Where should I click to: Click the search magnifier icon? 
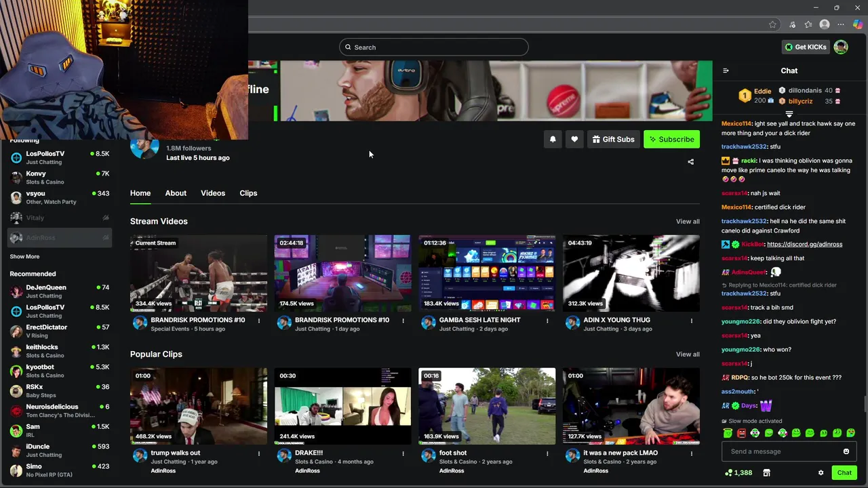(348, 47)
